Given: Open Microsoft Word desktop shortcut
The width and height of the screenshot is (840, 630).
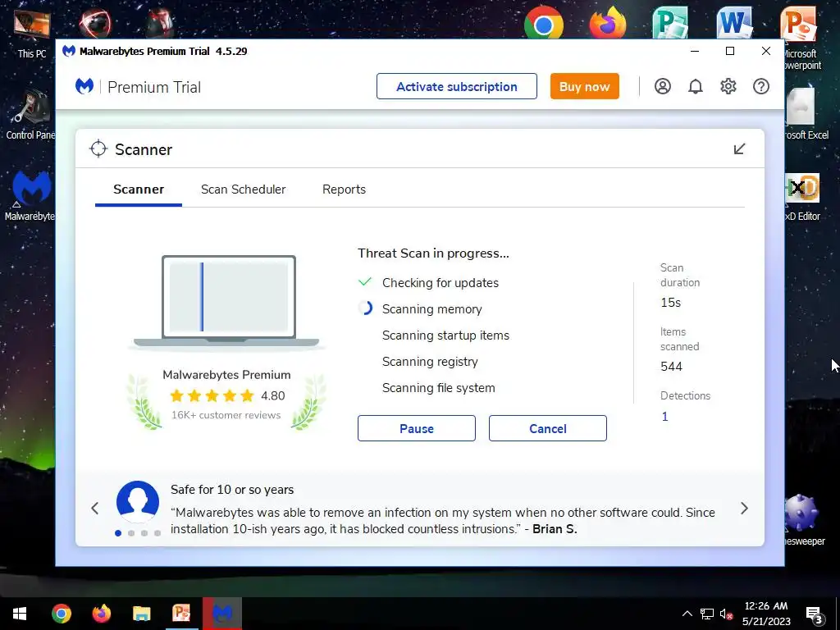Looking at the screenshot, I should click(x=734, y=24).
